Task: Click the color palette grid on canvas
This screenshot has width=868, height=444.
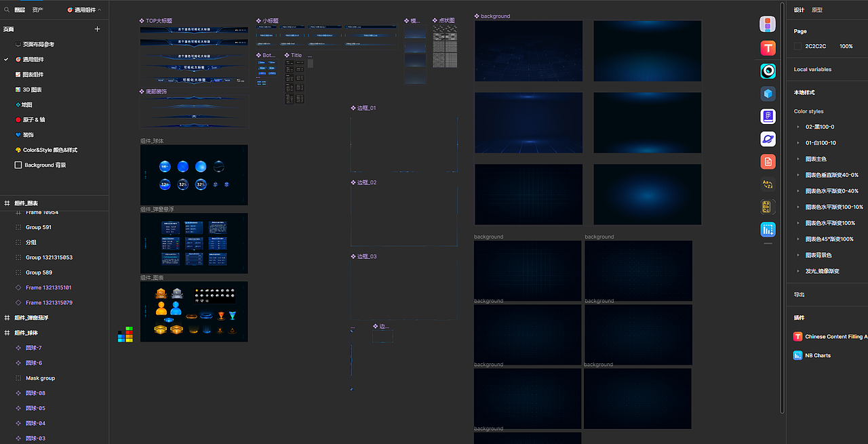Action: point(125,334)
